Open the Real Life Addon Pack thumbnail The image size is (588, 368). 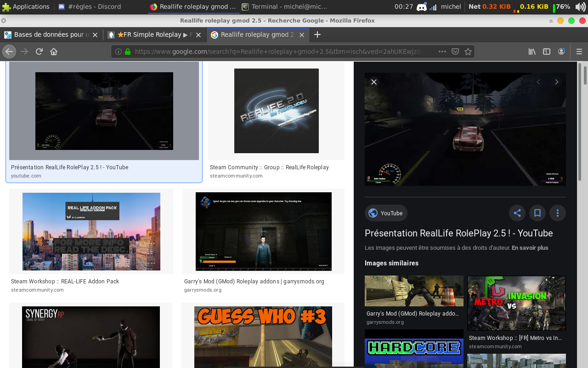tap(91, 231)
